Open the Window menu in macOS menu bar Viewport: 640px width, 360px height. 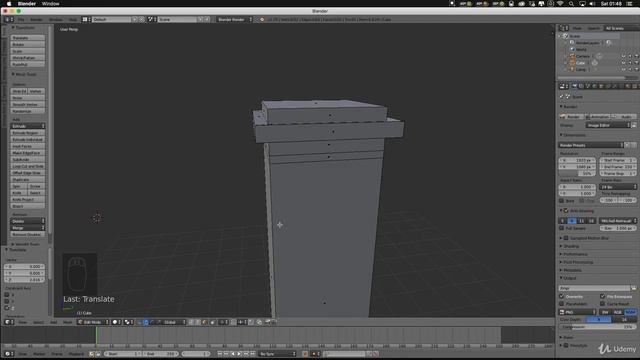coord(51,3)
